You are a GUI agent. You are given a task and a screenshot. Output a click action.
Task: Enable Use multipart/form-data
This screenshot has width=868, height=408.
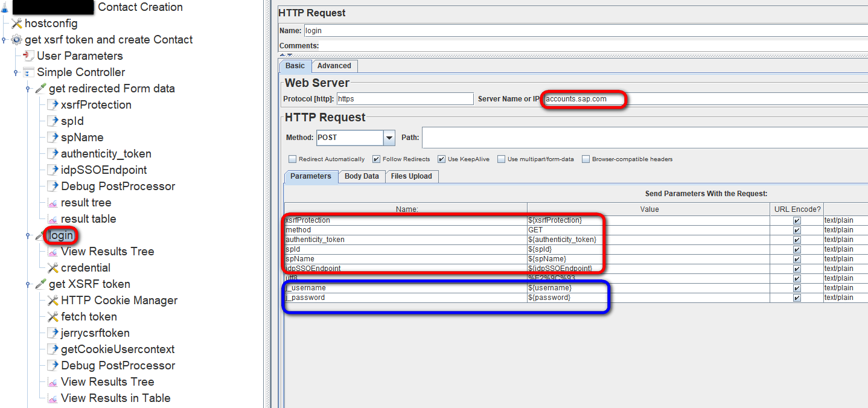(502, 159)
